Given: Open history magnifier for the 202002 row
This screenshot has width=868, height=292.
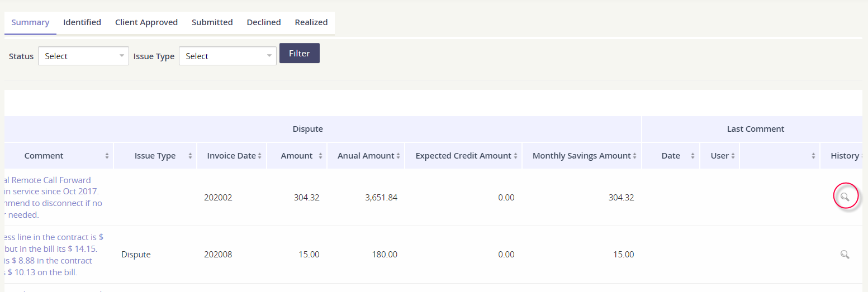Looking at the screenshot, I should point(845,197).
